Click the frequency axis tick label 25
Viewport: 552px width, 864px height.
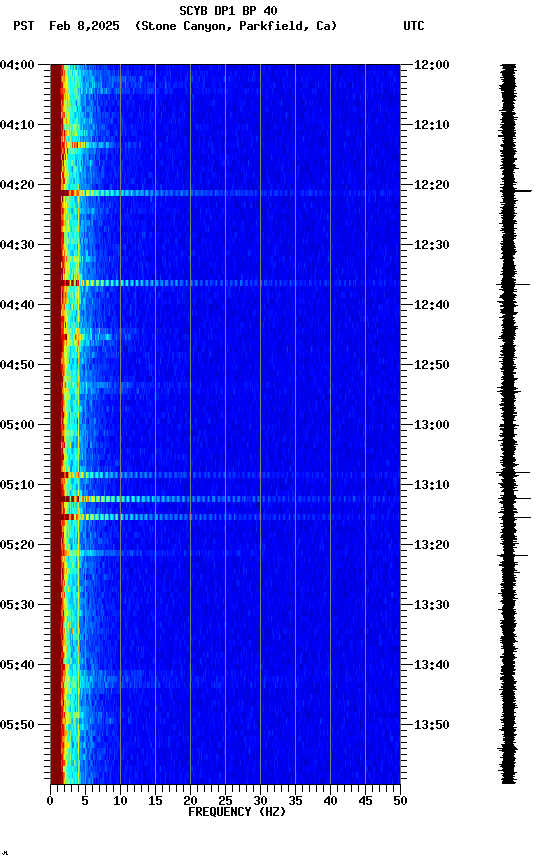(225, 801)
